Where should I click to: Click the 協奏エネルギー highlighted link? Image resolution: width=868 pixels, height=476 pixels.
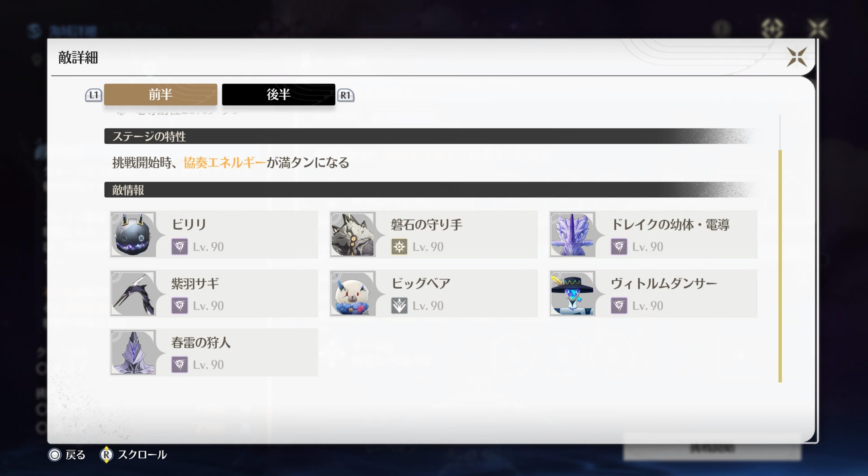click(225, 163)
